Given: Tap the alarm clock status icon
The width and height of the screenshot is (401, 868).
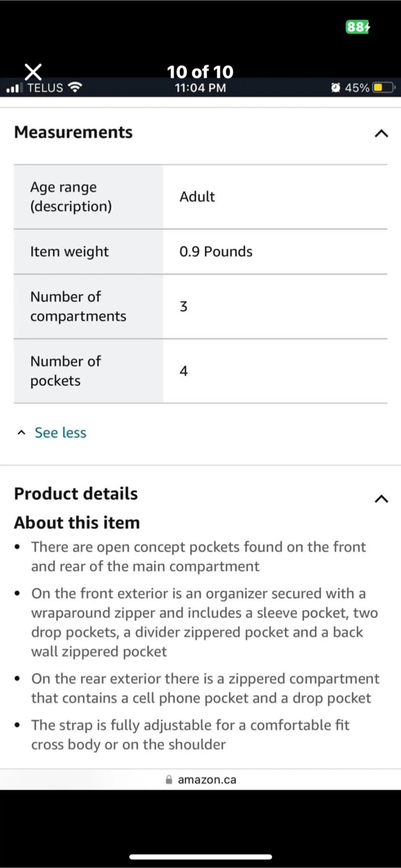Looking at the screenshot, I should tap(335, 88).
